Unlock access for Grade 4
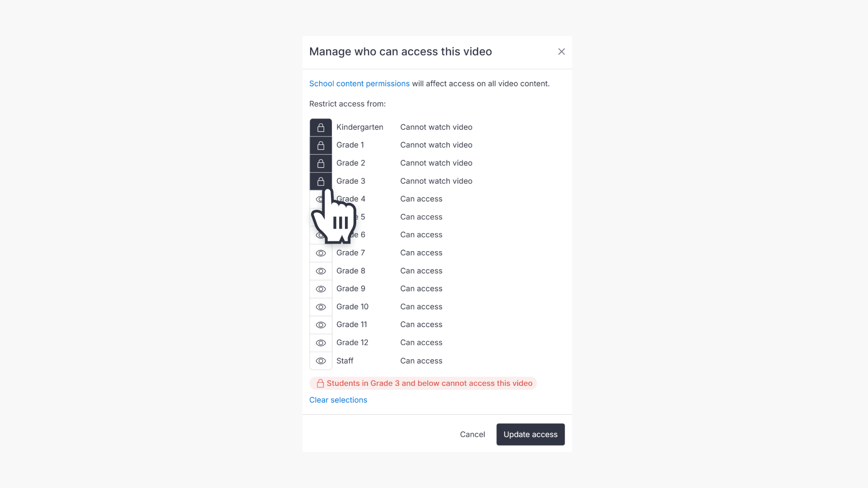Screen dimensions: 868x488 (x=321, y=199)
